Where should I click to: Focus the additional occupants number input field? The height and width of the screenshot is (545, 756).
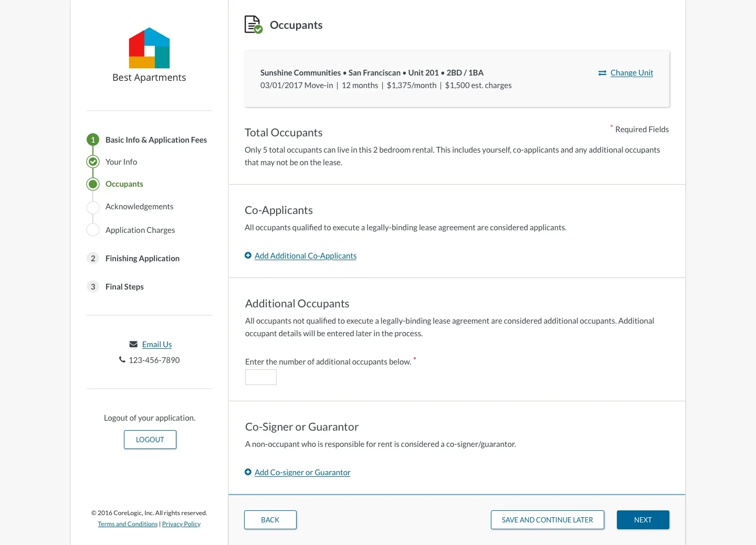pos(261,377)
